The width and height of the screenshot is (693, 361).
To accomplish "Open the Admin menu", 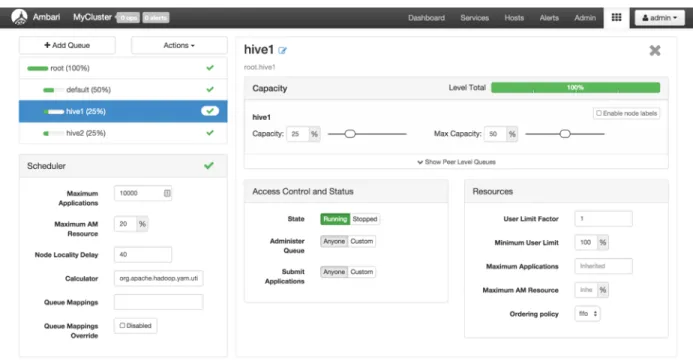I will click(x=585, y=18).
